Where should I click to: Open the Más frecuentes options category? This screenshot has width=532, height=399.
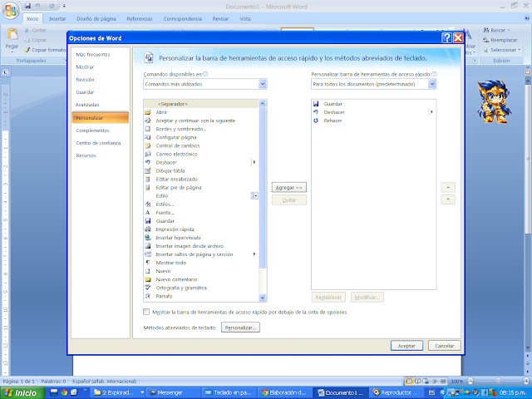click(x=92, y=54)
